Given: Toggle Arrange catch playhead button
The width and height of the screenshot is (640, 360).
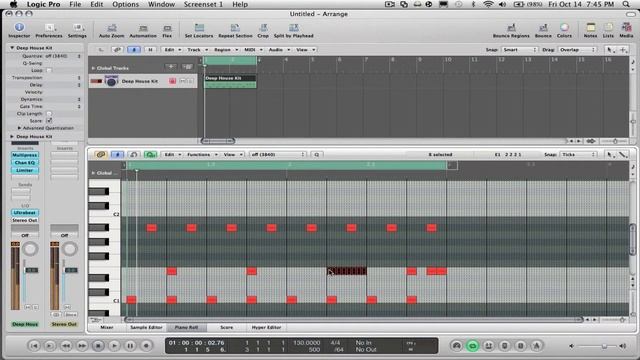Looking at the screenshot, I should pos(133,50).
